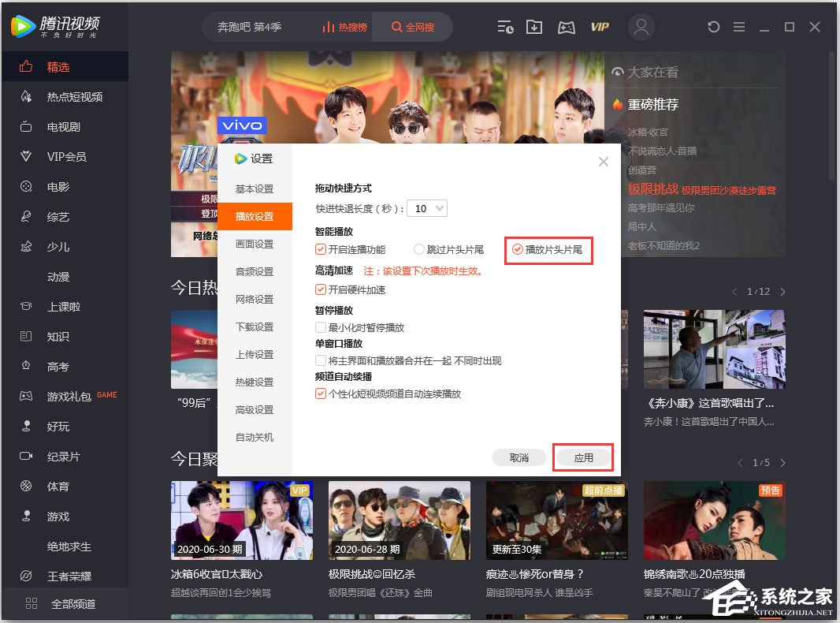Enable 最小化时暂停播放 option
Viewport: 840px width, 623px height.
click(x=319, y=326)
